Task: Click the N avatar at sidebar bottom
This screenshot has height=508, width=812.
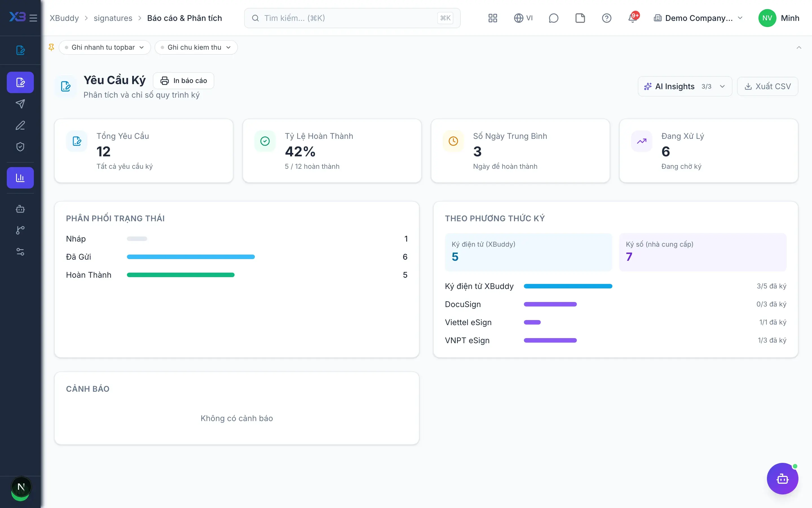Action: tap(21, 487)
